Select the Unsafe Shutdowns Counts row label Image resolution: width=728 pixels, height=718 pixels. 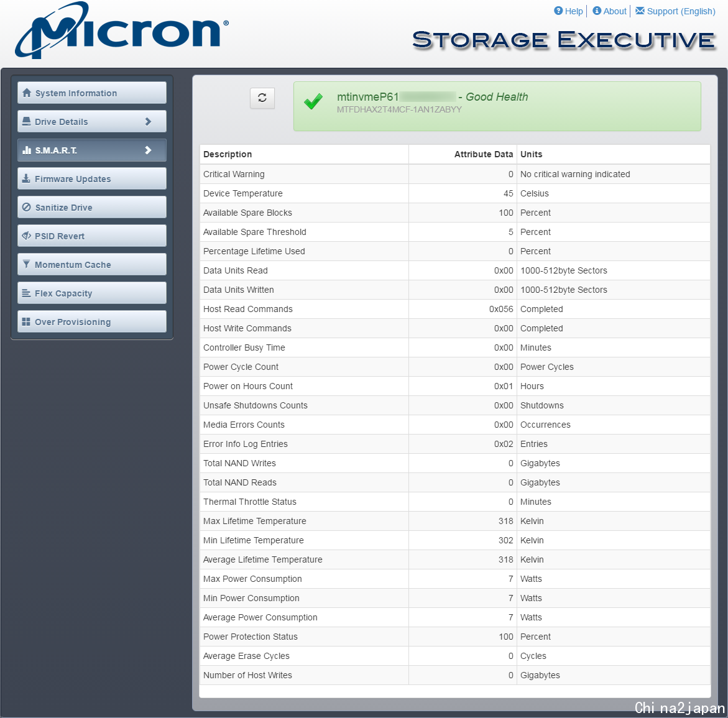point(256,405)
